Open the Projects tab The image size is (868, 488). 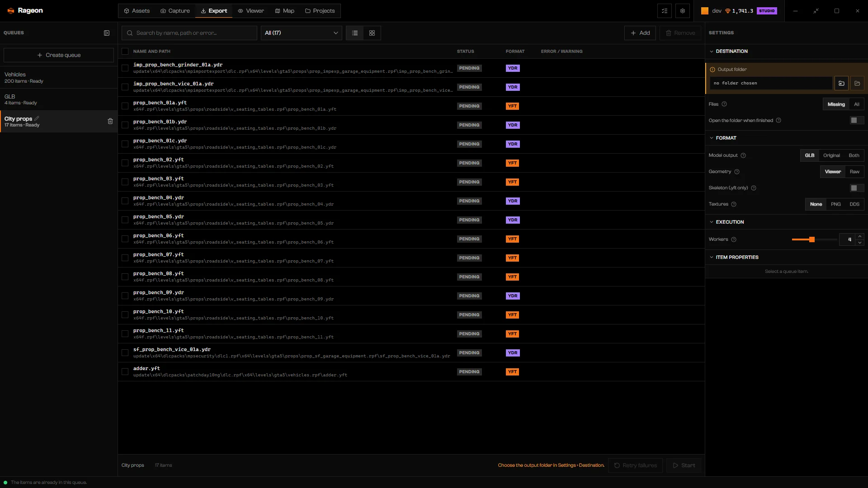(x=320, y=11)
